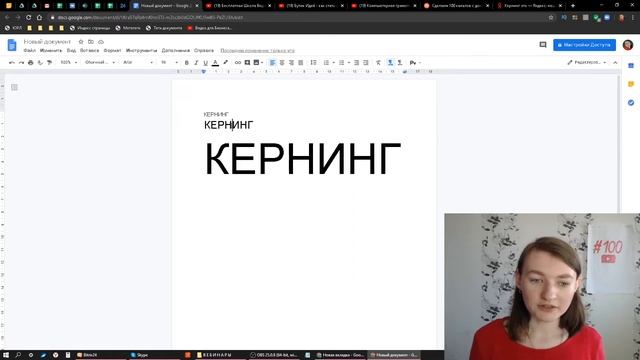Screen dimensions: 640x360
Task: Select the Paint format roller tool
Action: [x=49, y=62]
